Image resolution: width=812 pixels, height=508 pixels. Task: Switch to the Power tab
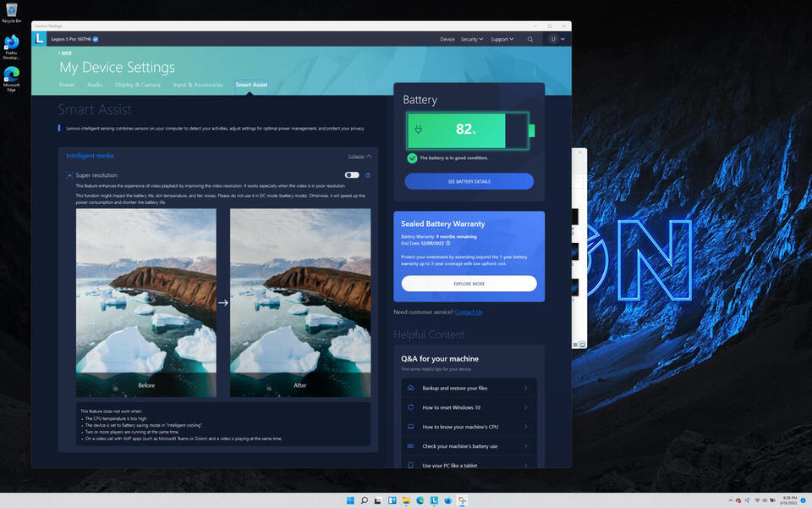point(67,85)
